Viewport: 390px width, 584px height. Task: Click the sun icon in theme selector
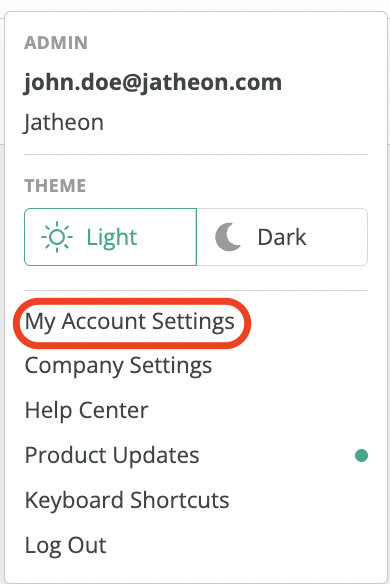coord(57,237)
